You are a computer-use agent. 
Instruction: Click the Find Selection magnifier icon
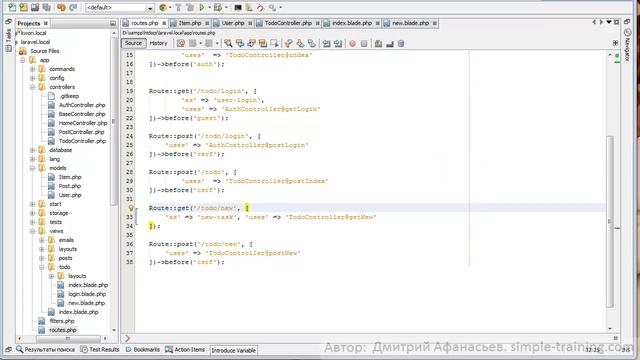click(228, 43)
